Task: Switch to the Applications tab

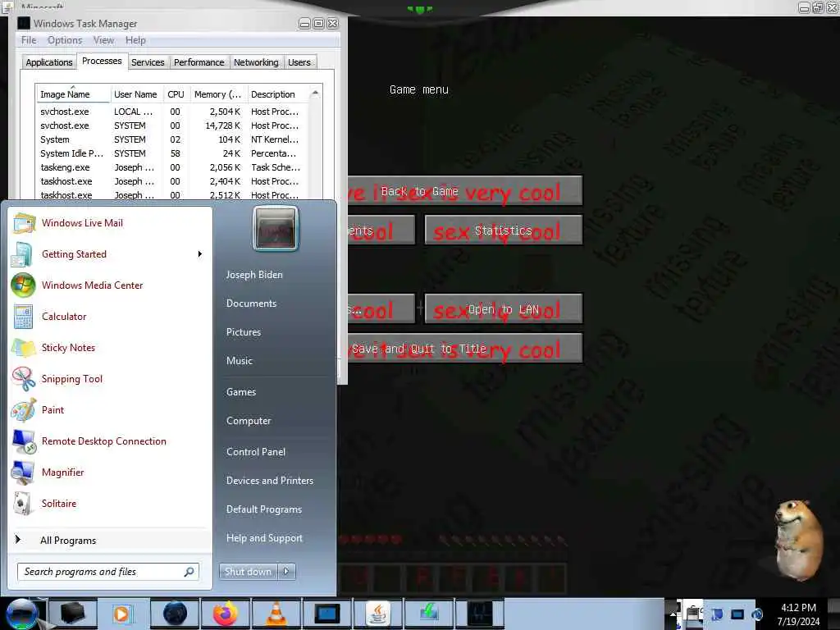Action: click(48, 62)
